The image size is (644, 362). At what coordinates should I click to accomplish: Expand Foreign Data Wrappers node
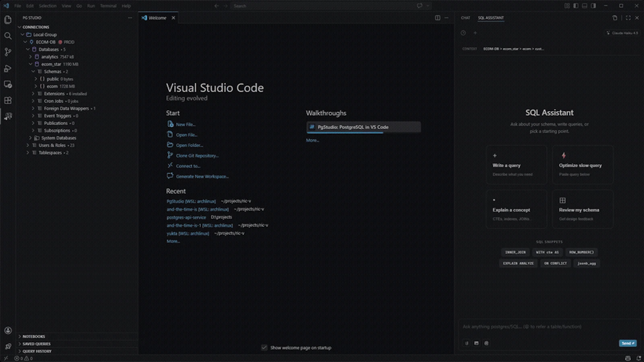click(x=33, y=108)
